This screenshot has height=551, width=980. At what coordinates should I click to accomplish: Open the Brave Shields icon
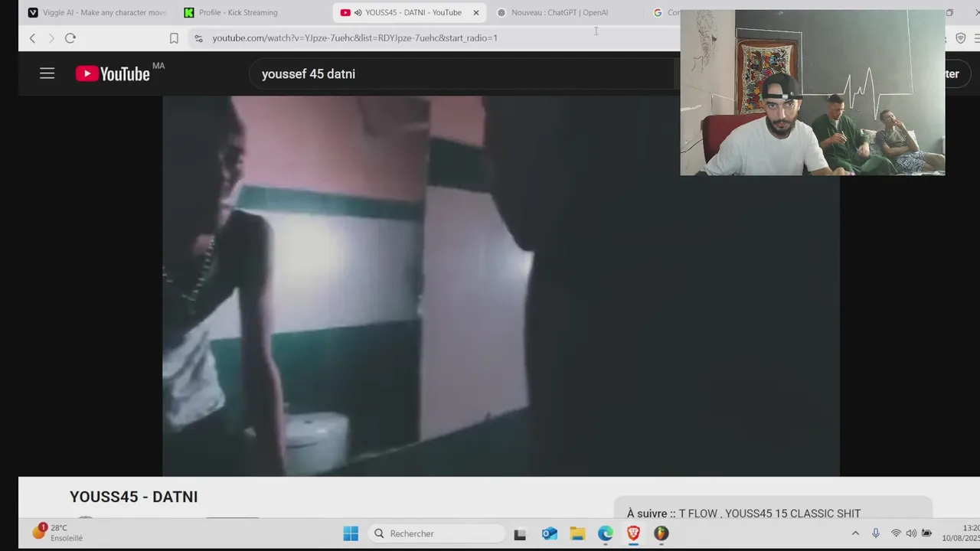point(961,38)
